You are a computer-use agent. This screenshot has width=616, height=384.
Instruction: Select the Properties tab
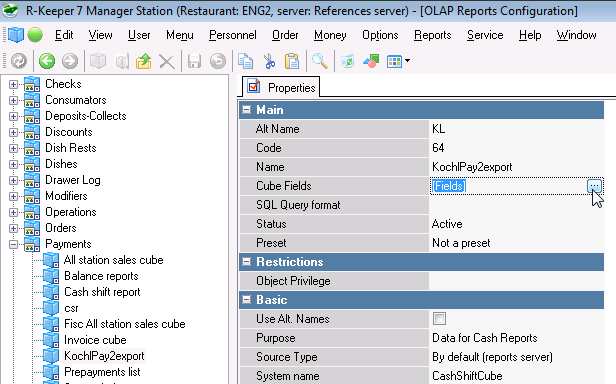point(281,87)
